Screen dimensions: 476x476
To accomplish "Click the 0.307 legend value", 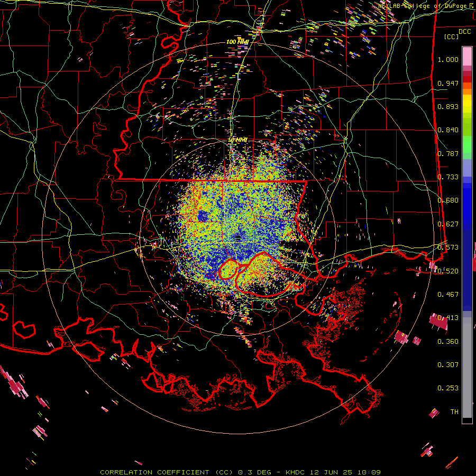I will pos(448,365).
